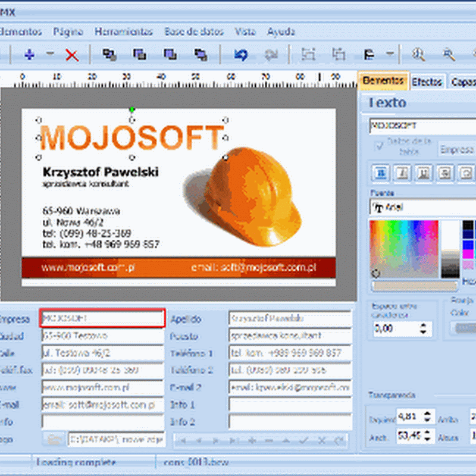Toggle underline text formatting button
The height and width of the screenshot is (476, 476).
(x=424, y=173)
